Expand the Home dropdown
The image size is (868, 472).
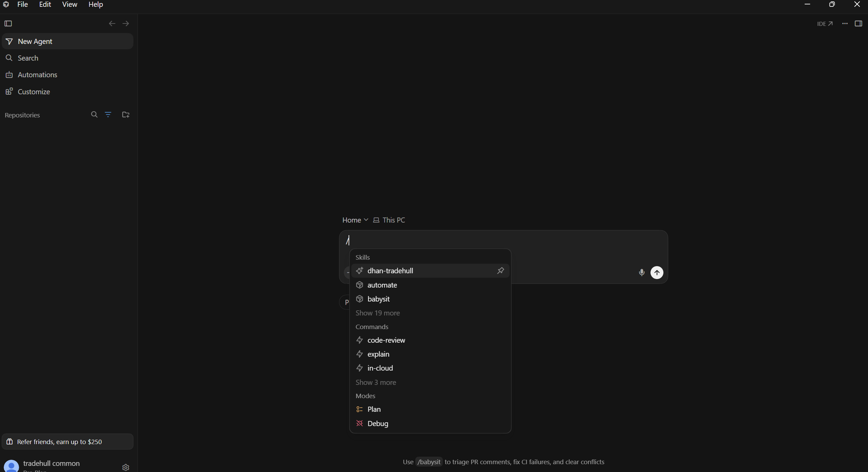pyautogui.click(x=355, y=220)
